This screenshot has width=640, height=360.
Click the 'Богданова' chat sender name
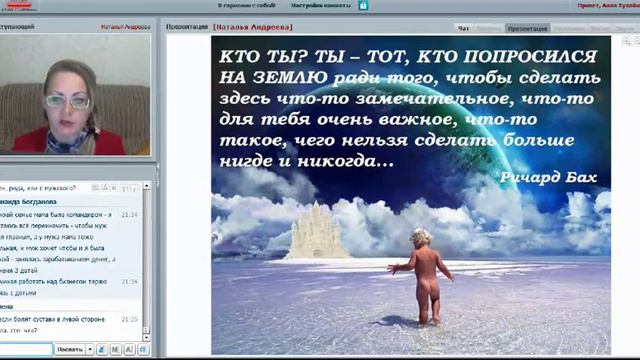pyautogui.click(x=39, y=202)
